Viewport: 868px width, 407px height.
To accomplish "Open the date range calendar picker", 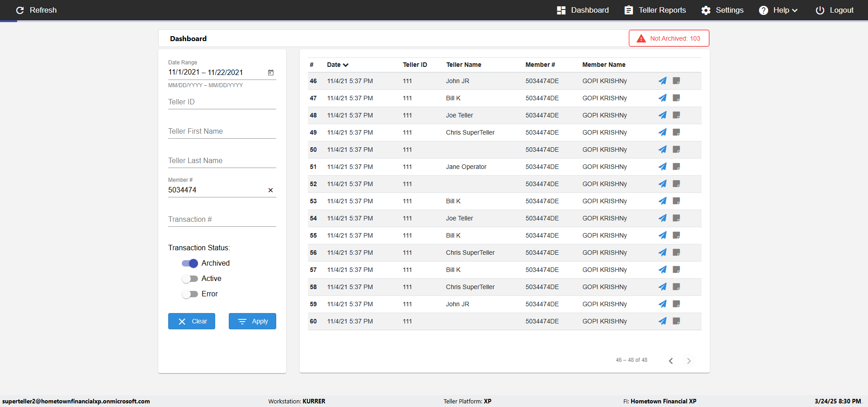I will coord(271,72).
